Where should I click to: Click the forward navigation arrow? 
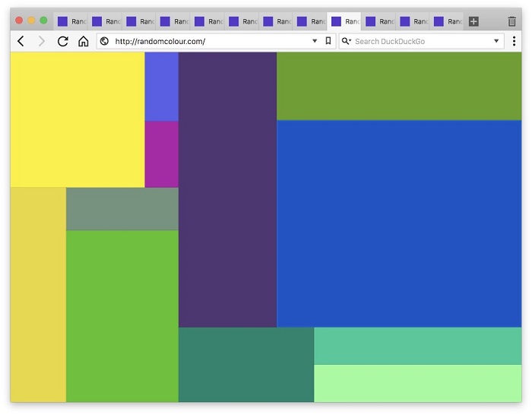click(41, 41)
